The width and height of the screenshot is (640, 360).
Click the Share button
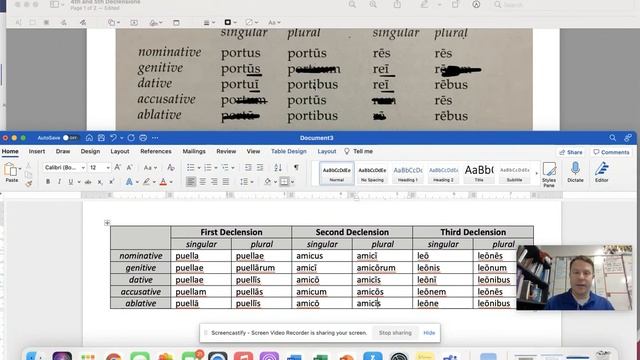571,152
